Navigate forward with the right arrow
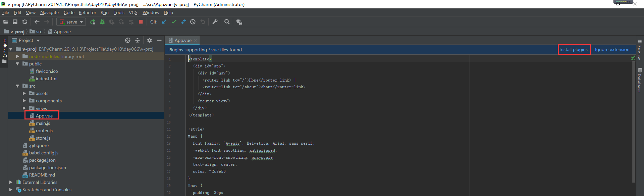Screen dimensions: 644x196 click(x=47, y=22)
